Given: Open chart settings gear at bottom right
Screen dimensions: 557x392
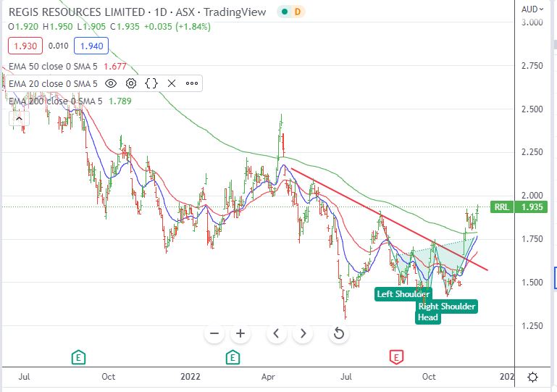Looking at the screenshot, I should [x=532, y=377].
